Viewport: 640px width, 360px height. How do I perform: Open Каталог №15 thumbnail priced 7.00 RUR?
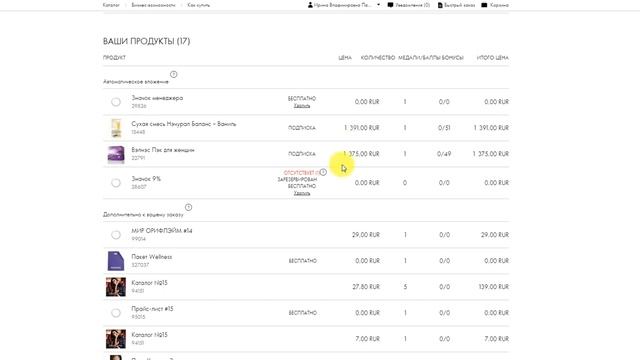point(116,339)
